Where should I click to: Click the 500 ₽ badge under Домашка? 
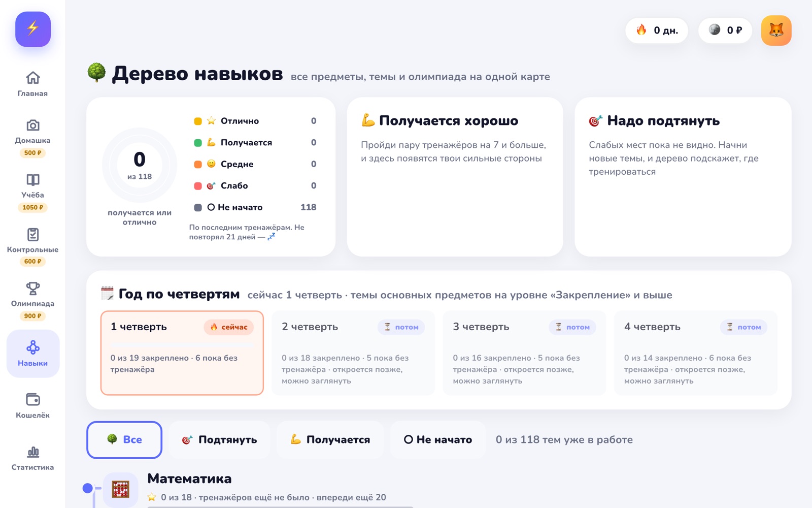point(33,153)
